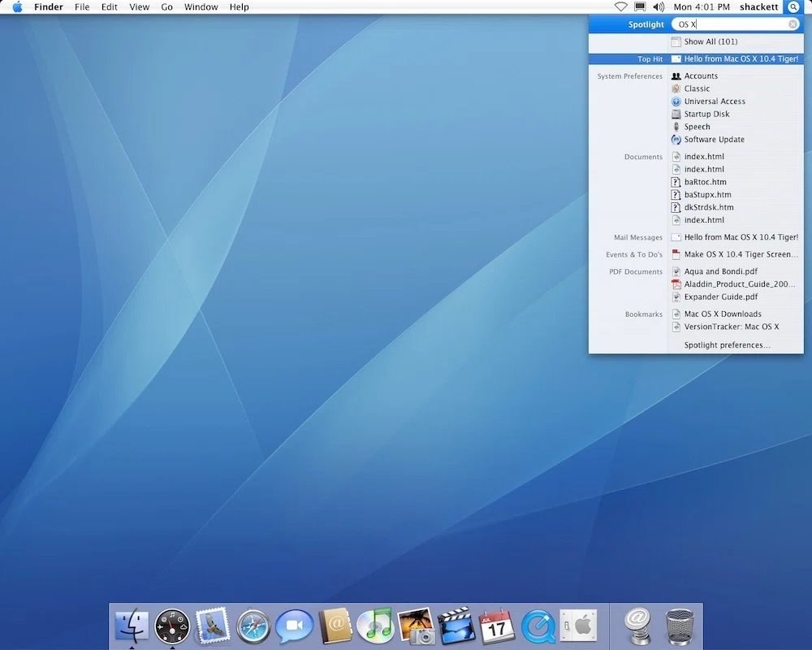Image resolution: width=812 pixels, height=650 pixels.
Task: Launch QuickTime Player from the Dock
Action: [538, 626]
